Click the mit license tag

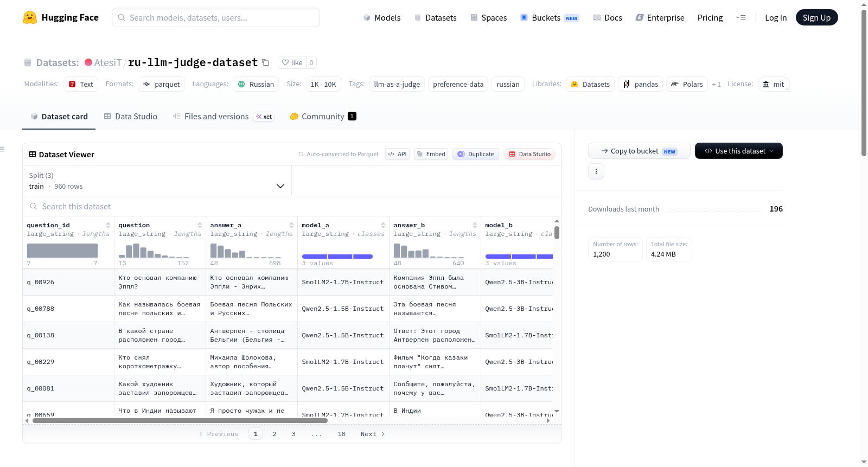click(x=773, y=84)
